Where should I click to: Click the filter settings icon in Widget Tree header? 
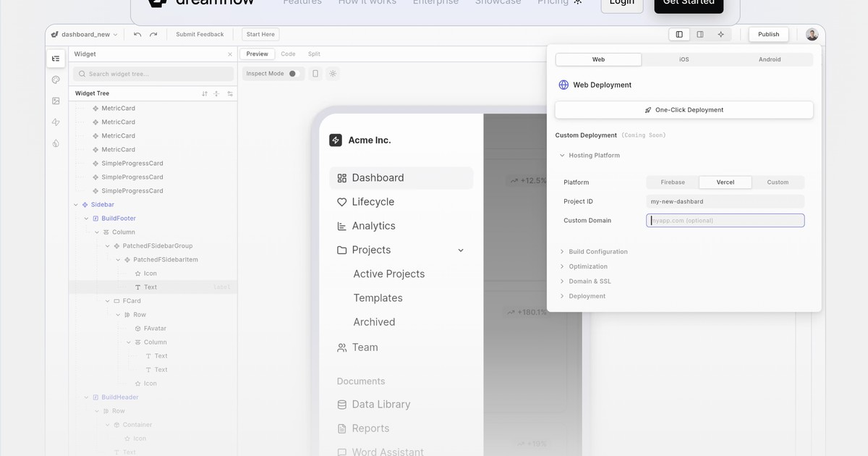click(x=230, y=93)
